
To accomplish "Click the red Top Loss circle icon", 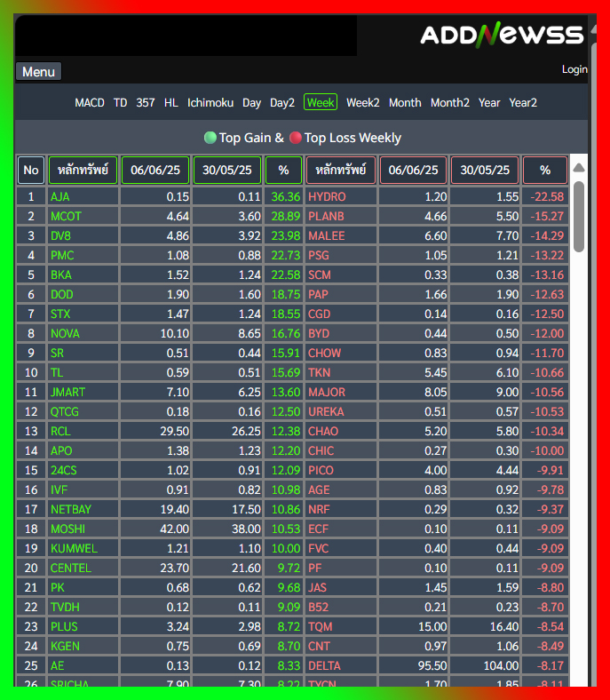I will tap(296, 138).
